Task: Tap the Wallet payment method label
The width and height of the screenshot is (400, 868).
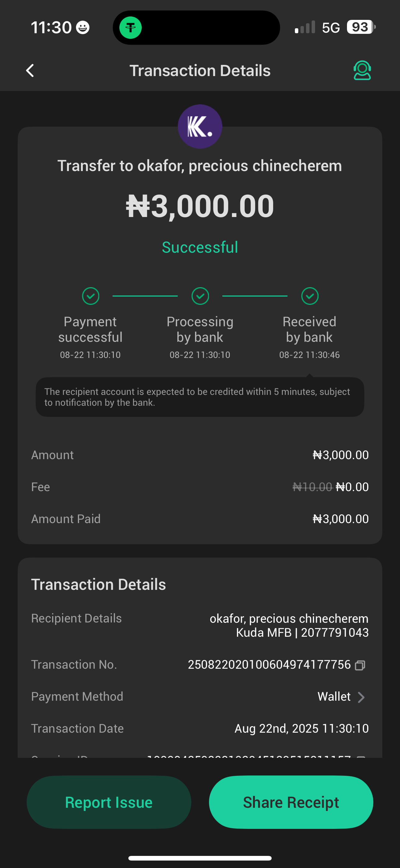Action: pyautogui.click(x=334, y=697)
